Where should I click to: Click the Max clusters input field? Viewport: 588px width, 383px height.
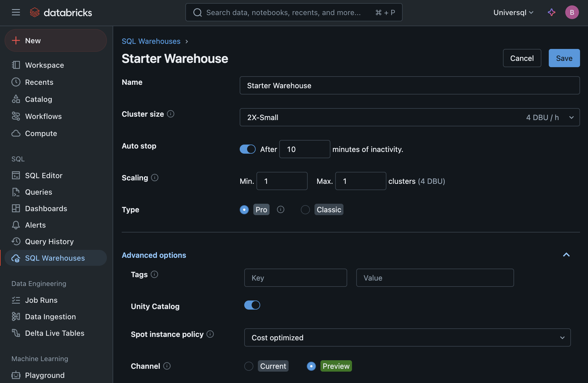pyautogui.click(x=361, y=181)
